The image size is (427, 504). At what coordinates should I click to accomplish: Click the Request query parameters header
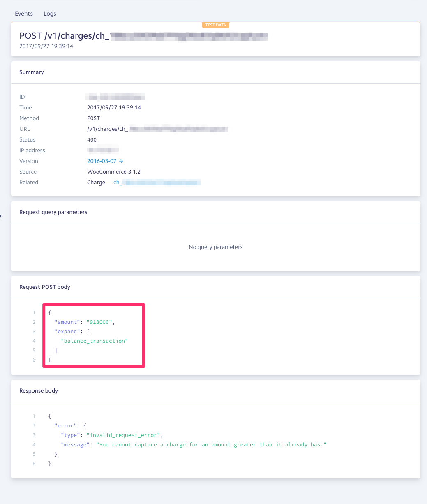53,212
